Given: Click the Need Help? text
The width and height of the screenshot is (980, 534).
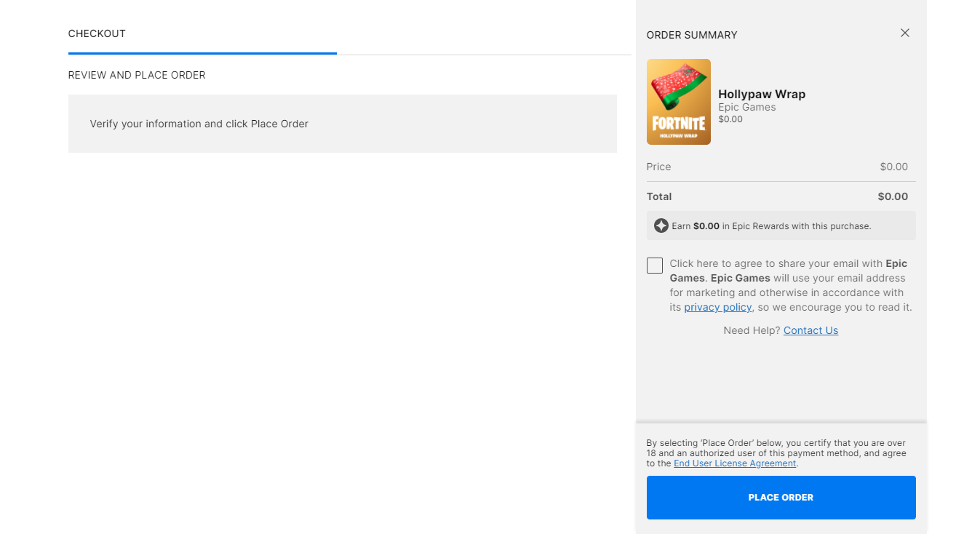Looking at the screenshot, I should (x=752, y=330).
